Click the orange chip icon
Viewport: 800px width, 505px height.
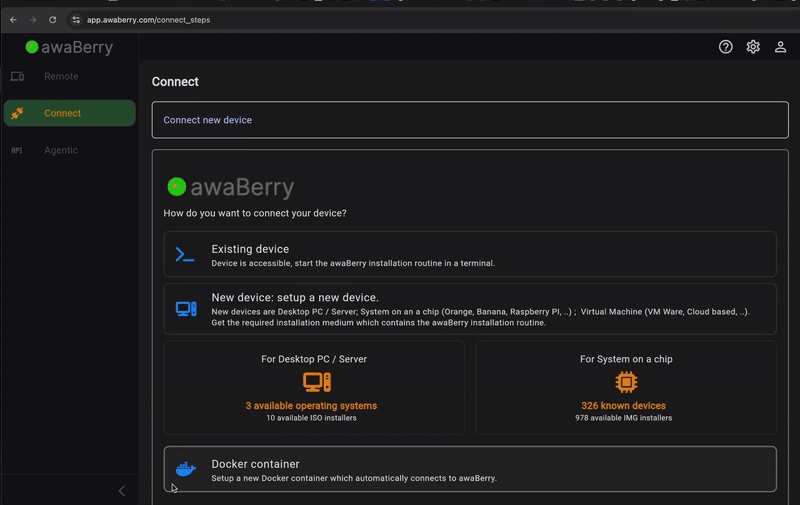coord(627,382)
